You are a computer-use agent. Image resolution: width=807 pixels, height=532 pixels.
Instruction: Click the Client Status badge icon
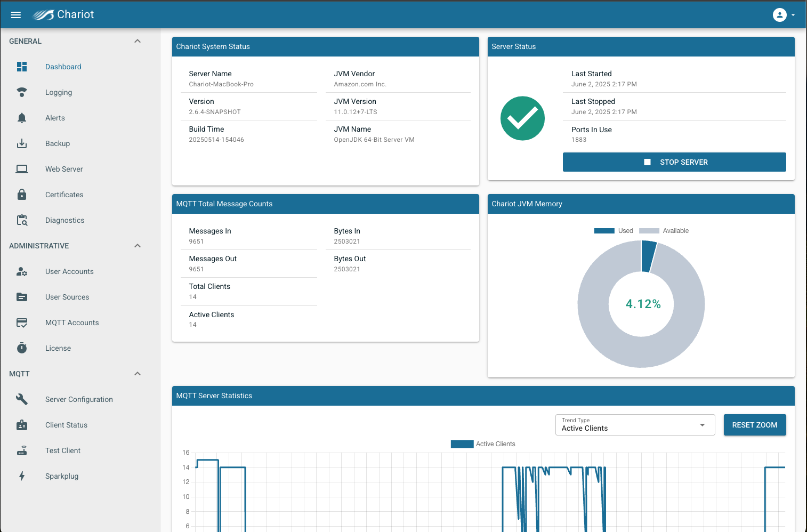click(x=22, y=425)
